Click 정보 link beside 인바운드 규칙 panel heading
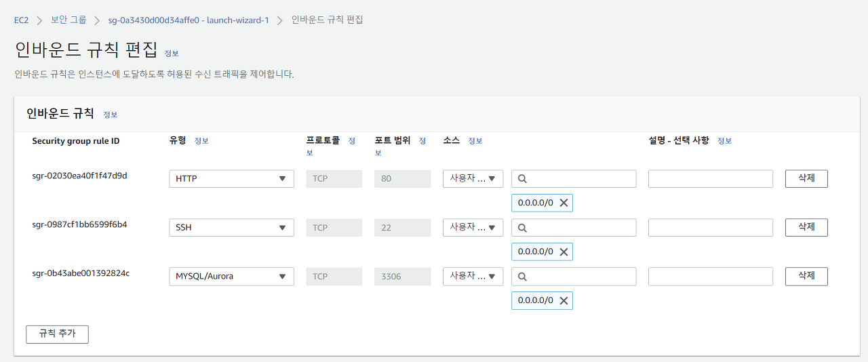Screen dimensions: 868x362 pyautogui.click(x=111, y=115)
